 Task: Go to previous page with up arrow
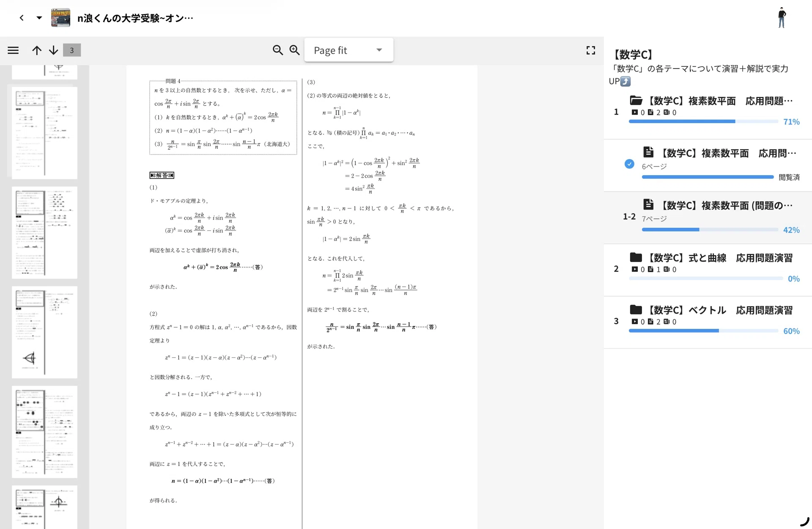37,50
